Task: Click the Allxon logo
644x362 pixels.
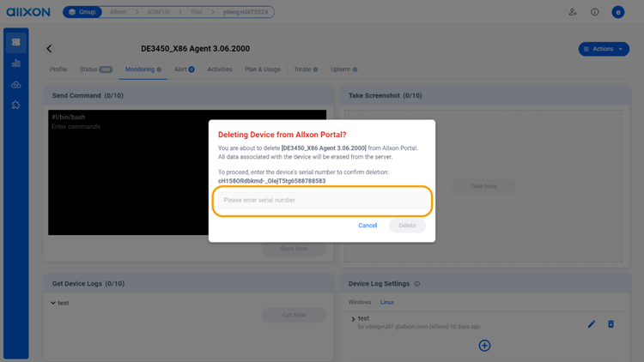Action: click(x=28, y=12)
